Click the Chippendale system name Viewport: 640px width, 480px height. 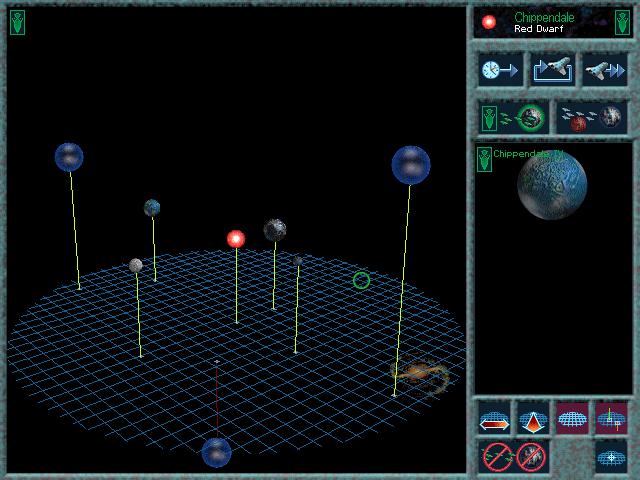click(x=544, y=17)
